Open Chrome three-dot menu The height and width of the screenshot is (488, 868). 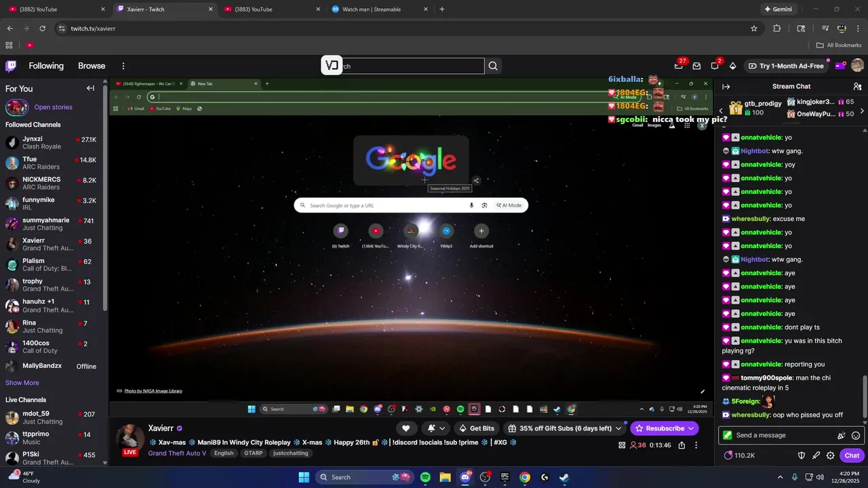[858, 28]
